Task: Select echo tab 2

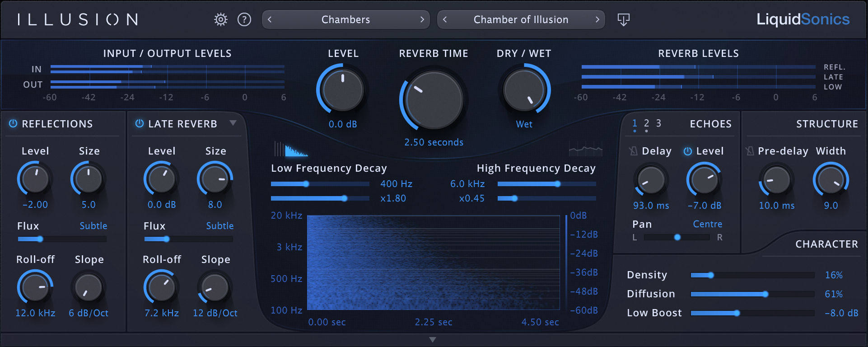Action: pyautogui.click(x=646, y=123)
